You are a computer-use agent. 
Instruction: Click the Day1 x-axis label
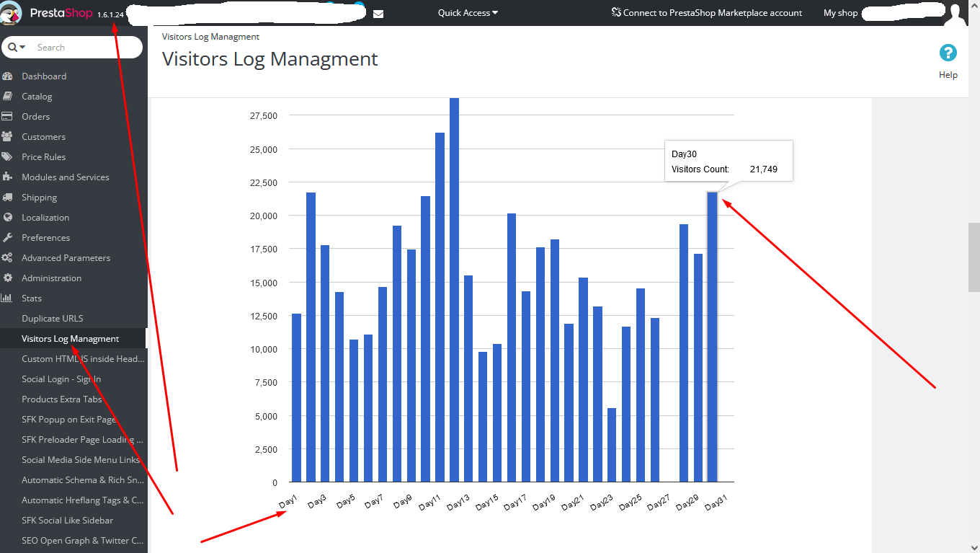click(289, 501)
